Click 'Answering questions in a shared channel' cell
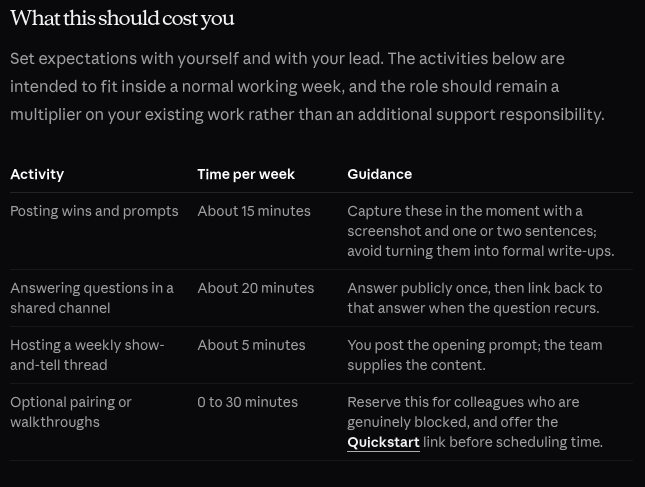The image size is (645, 487). [x=92, y=298]
